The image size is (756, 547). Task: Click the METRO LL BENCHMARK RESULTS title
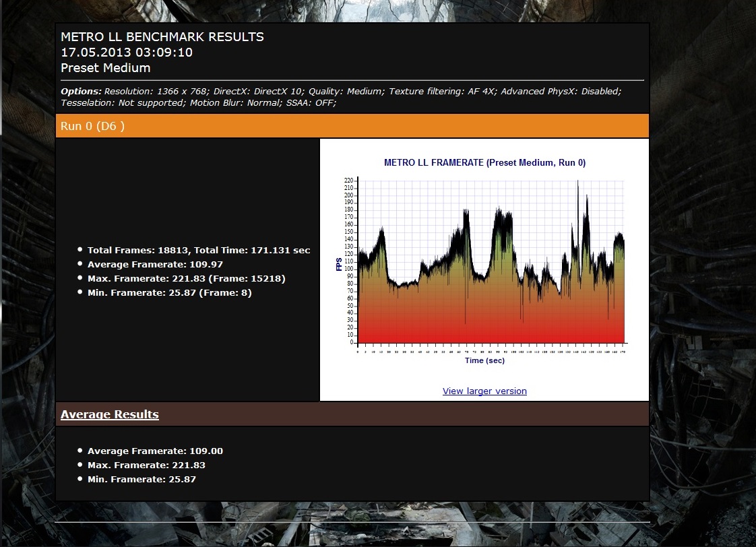[x=162, y=37]
